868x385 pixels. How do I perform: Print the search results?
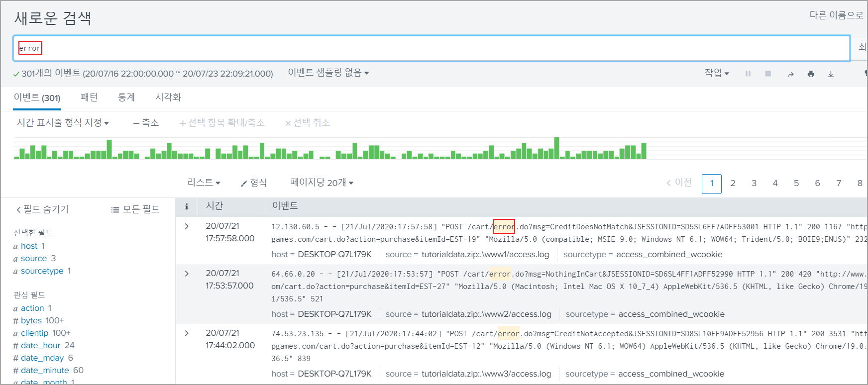(x=811, y=74)
